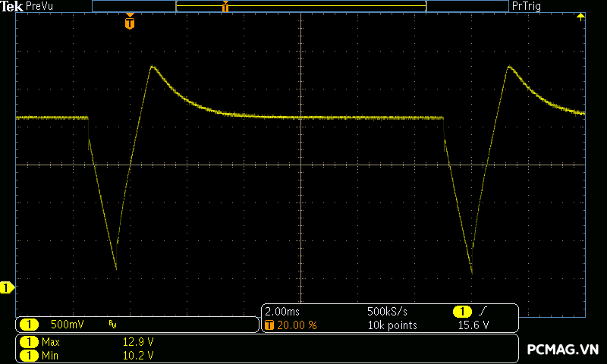This screenshot has width=607, height=364.
Task: Select the Min measurement channel badge
Action: tap(28, 355)
